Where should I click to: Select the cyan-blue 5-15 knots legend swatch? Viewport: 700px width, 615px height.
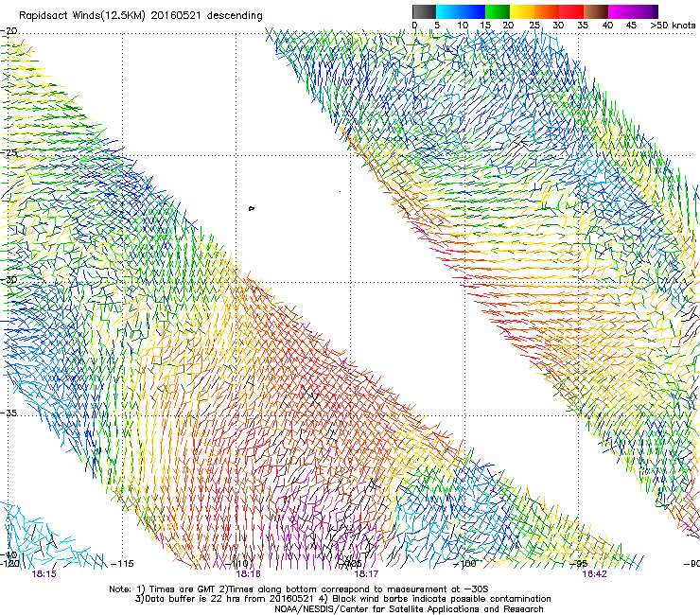coord(461,11)
